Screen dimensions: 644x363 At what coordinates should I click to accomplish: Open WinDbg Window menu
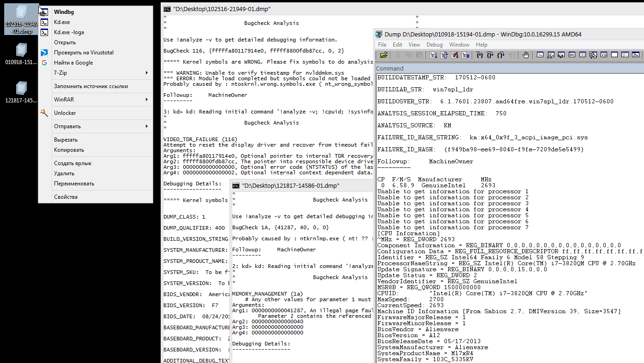pos(459,45)
